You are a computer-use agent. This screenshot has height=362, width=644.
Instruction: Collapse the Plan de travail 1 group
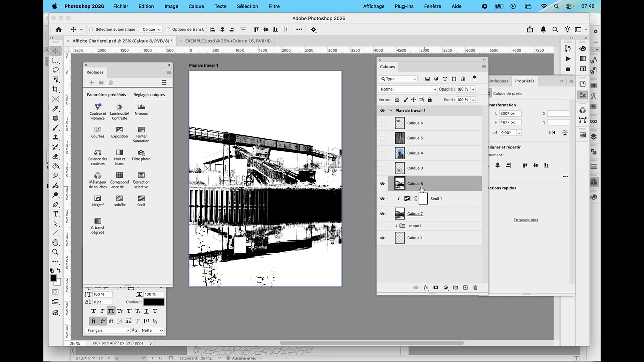390,111
